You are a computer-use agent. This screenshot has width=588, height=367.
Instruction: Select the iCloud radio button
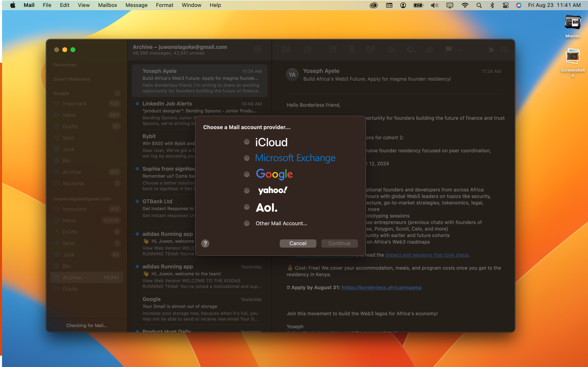pyautogui.click(x=247, y=142)
